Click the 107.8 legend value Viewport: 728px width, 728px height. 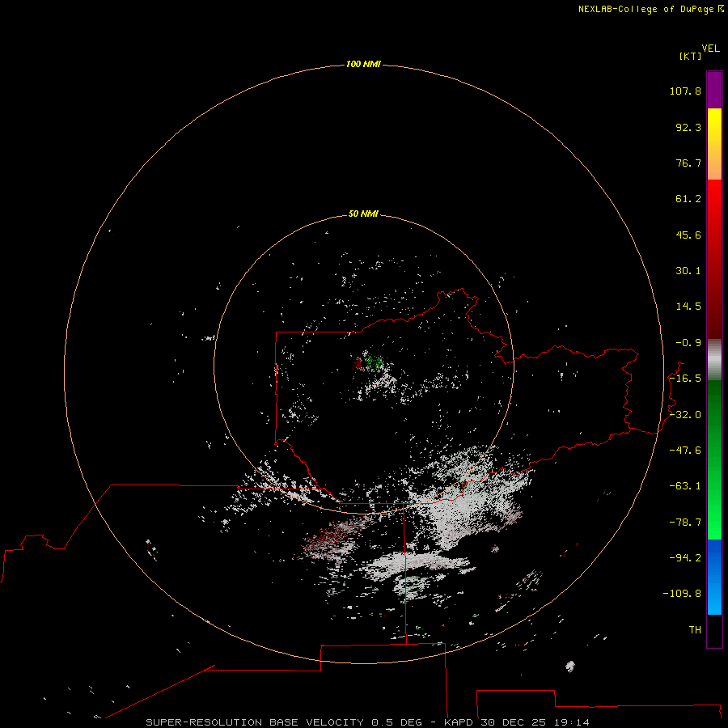coord(685,91)
